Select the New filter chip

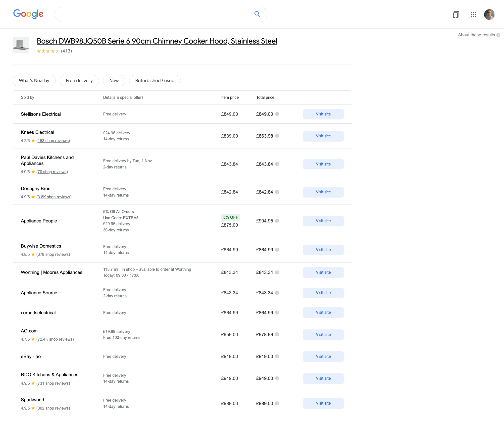click(x=114, y=81)
